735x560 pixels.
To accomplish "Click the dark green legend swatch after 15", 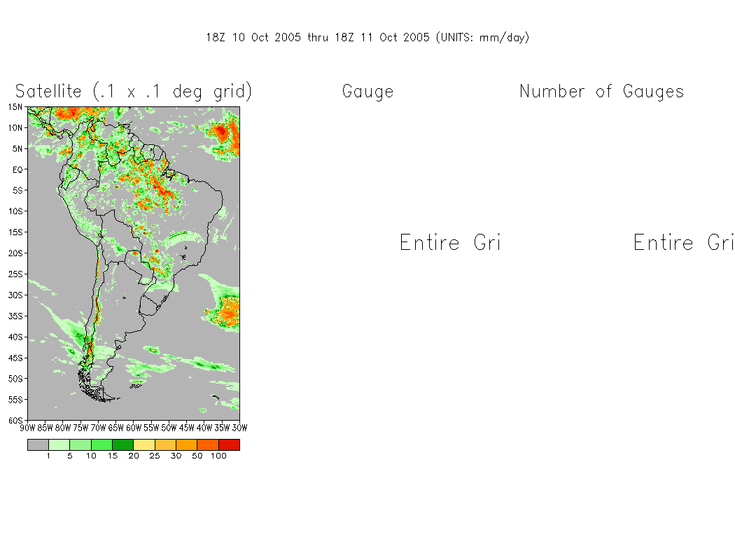I will 122,444.
